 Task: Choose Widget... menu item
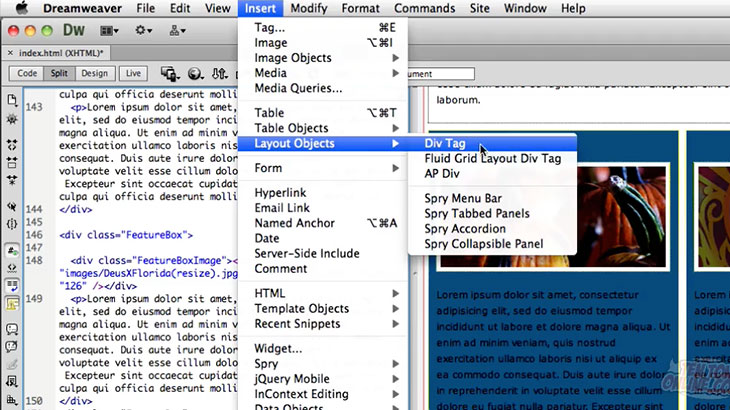(x=323, y=348)
